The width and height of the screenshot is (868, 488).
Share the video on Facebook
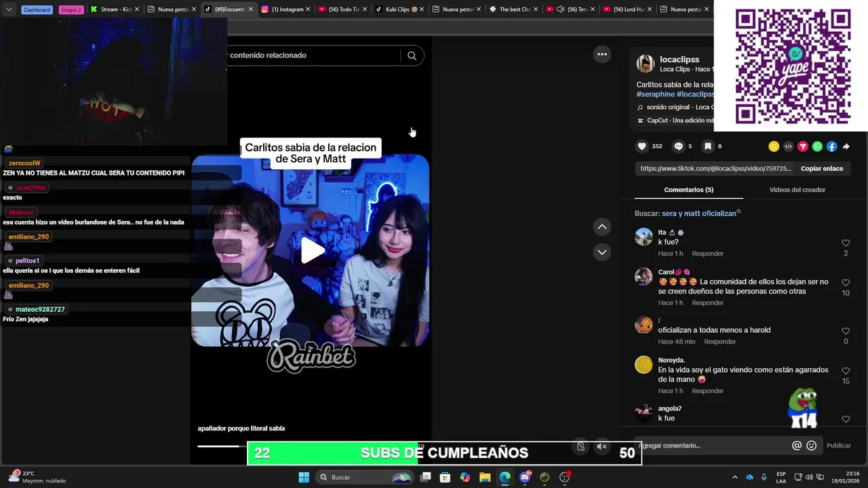tap(831, 146)
